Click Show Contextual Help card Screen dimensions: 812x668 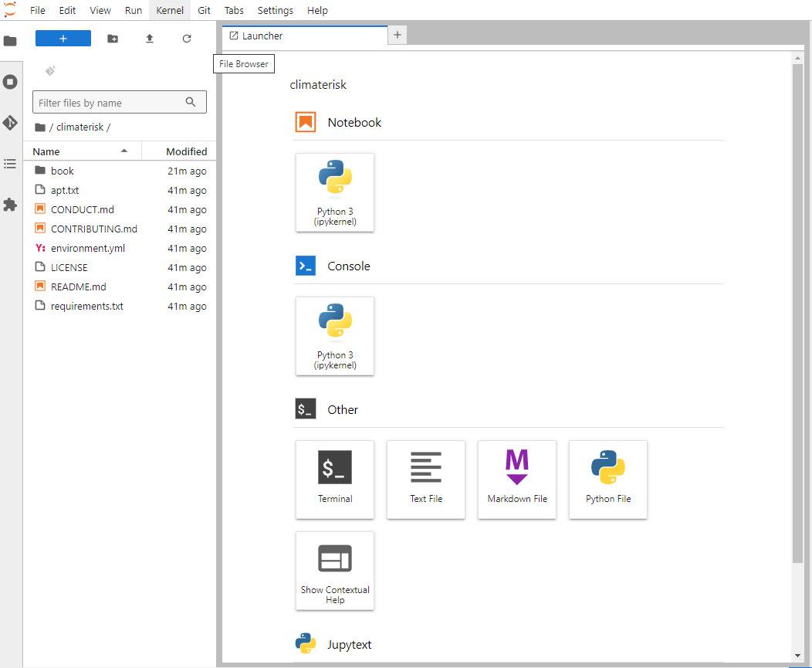coord(335,571)
